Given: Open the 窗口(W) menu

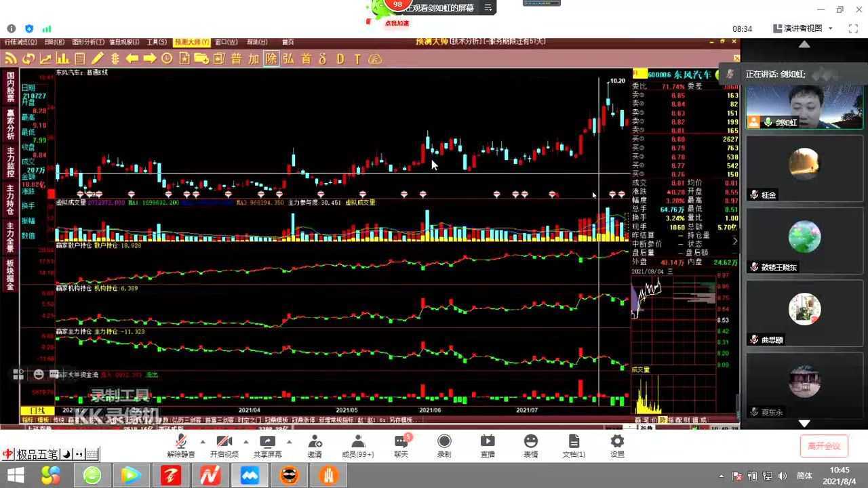Looking at the screenshot, I should click(226, 42).
